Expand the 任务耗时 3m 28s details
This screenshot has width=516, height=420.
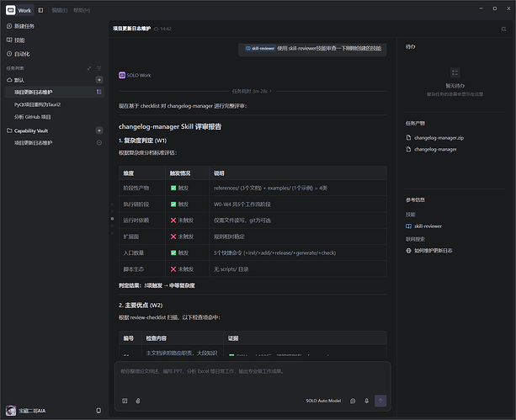click(252, 91)
